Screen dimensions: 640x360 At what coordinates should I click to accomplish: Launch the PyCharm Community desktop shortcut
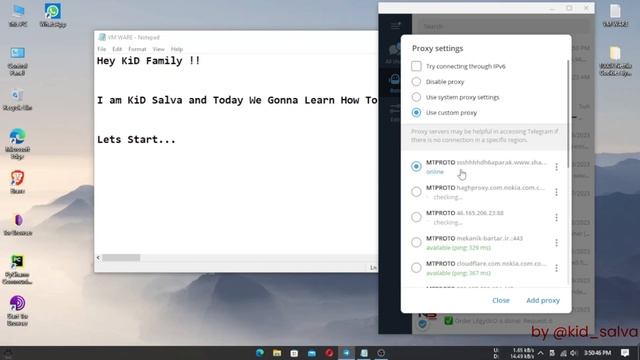18,269
